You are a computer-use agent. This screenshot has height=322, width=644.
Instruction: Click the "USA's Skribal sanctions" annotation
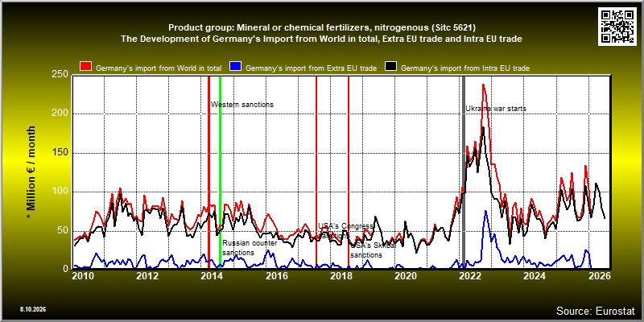[373, 250]
